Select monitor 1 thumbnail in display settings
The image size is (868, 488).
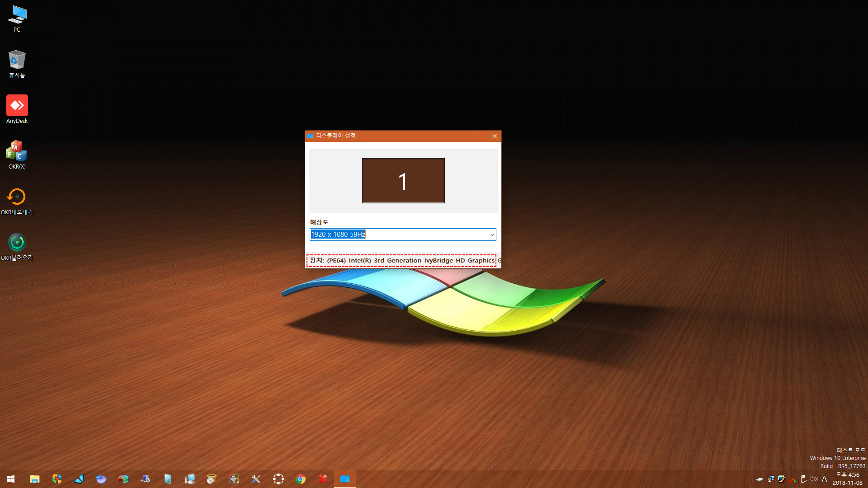point(403,181)
